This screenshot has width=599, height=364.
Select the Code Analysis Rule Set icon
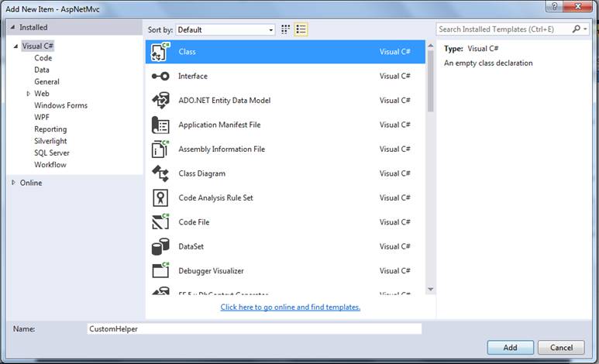[x=160, y=197]
